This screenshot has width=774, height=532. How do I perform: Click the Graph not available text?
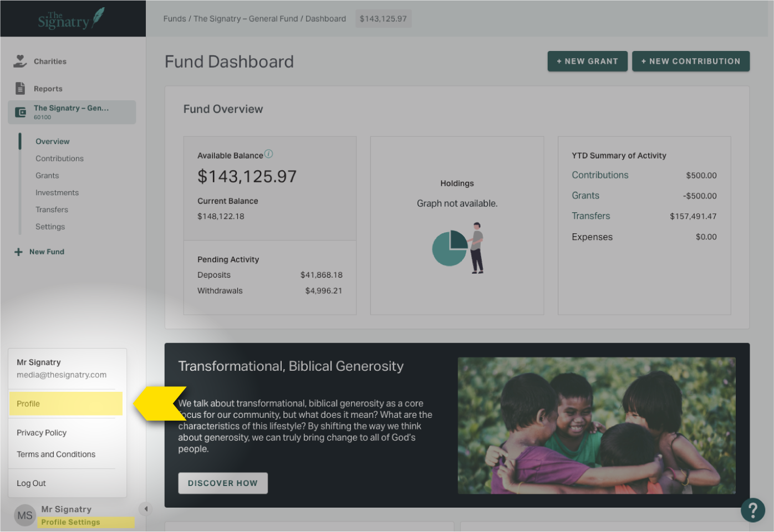pyautogui.click(x=457, y=203)
